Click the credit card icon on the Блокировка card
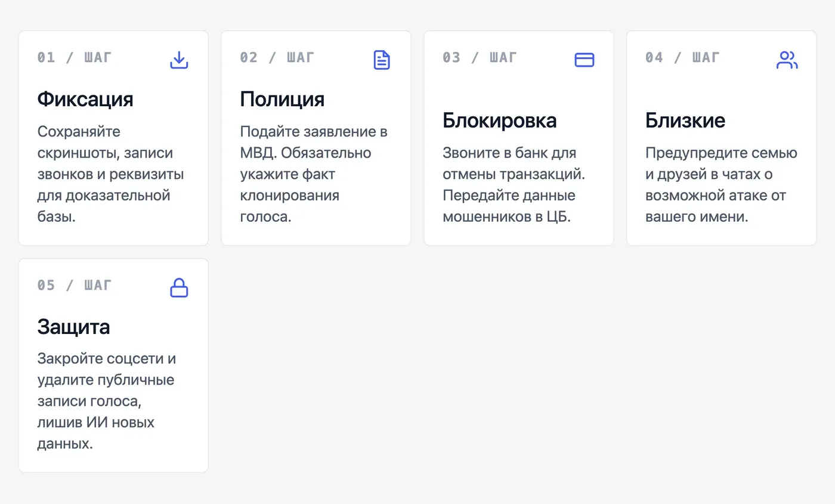Image resolution: width=835 pixels, height=504 pixels. (x=584, y=60)
